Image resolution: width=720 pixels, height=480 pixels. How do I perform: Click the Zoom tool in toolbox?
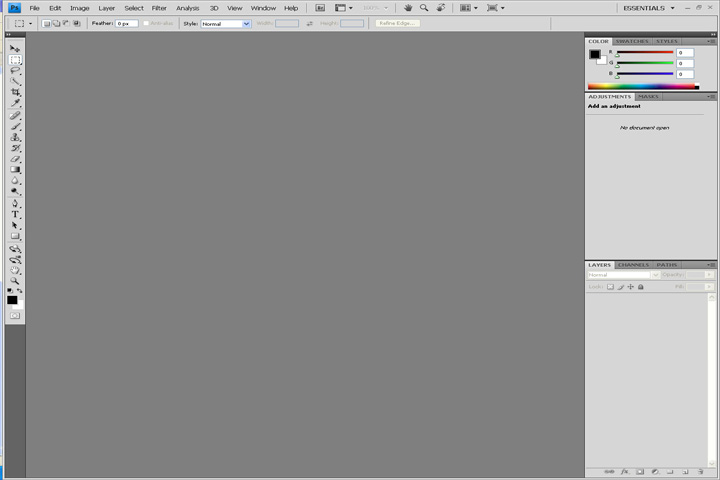pyautogui.click(x=15, y=281)
